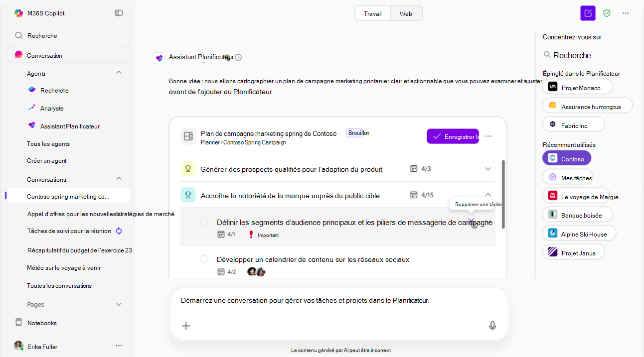Select Projet Monaco pinned plan
Image resolution: width=644 pixels, height=357 pixels.
578,87
